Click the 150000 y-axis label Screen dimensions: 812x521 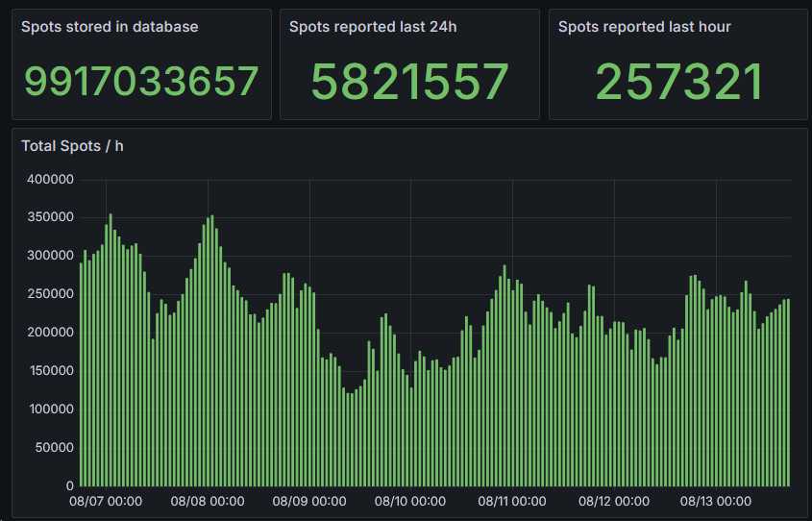(50, 370)
